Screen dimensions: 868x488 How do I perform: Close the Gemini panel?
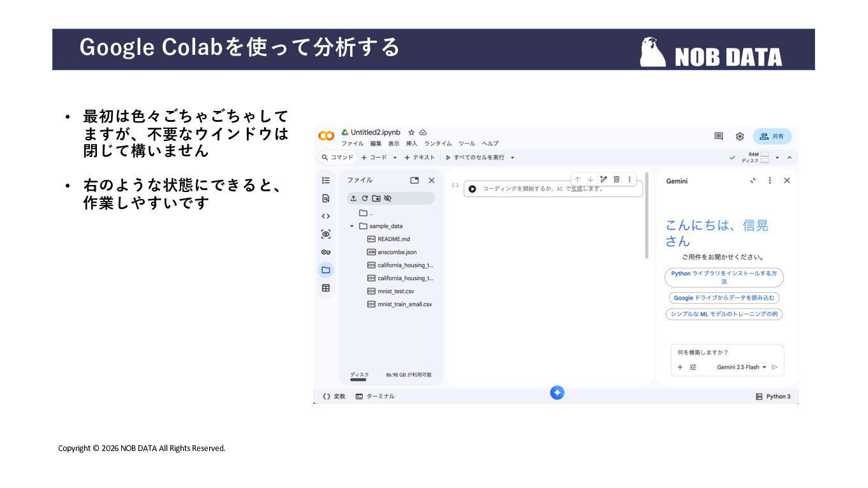(x=787, y=181)
